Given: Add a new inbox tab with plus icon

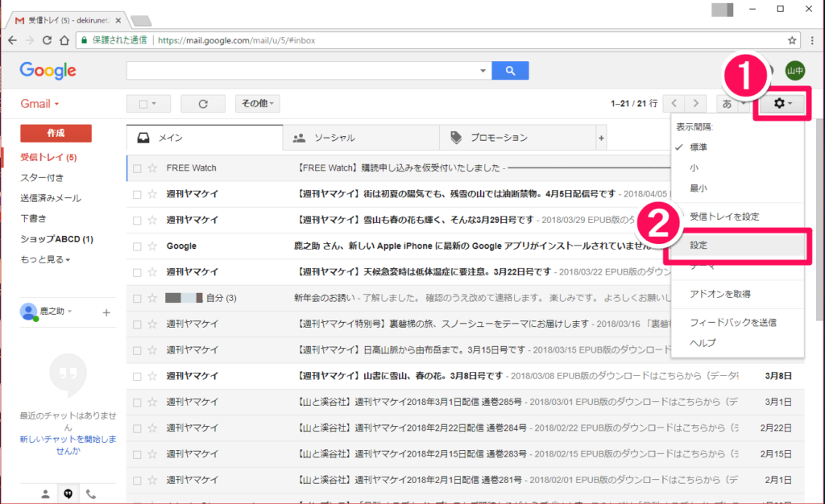Looking at the screenshot, I should pos(601,138).
